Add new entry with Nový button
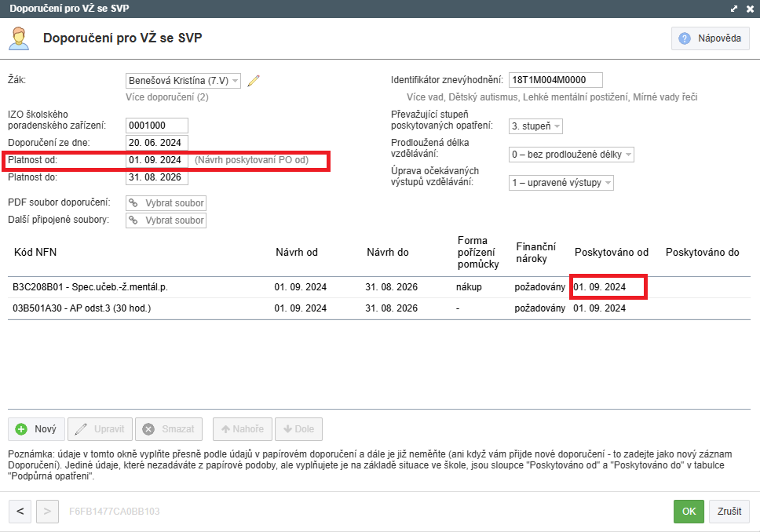The width and height of the screenshot is (760, 532). coord(36,429)
